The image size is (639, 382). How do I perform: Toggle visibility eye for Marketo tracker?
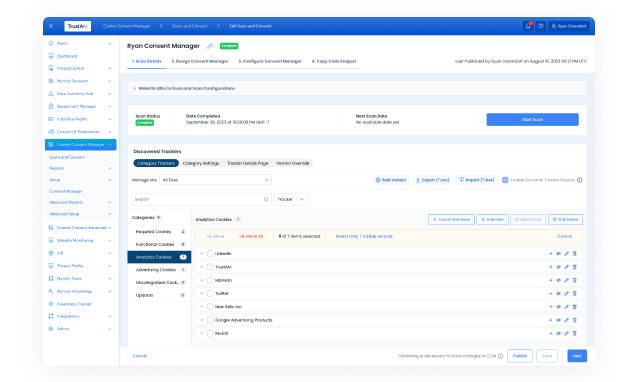tap(558, 280)
